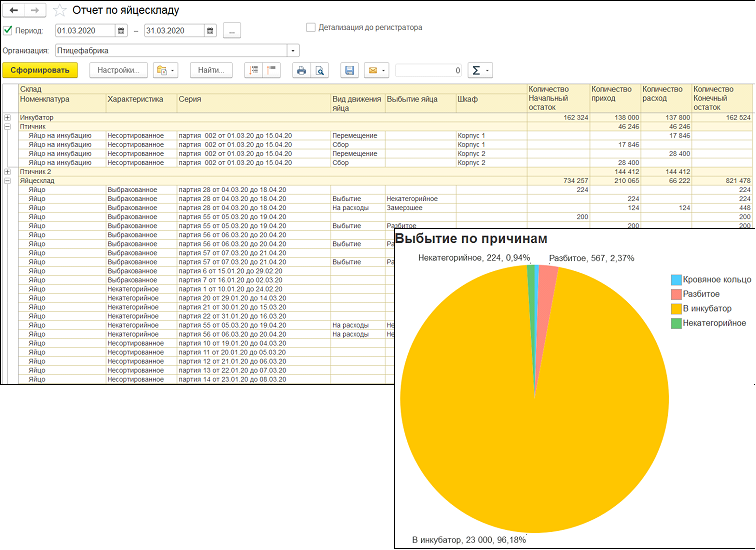
Task: Click the back navigation arrow
Action: coord(14,10)
